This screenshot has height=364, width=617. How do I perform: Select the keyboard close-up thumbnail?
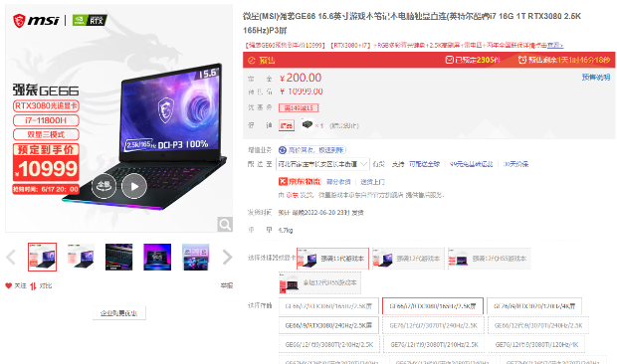[x=118, y=257]
